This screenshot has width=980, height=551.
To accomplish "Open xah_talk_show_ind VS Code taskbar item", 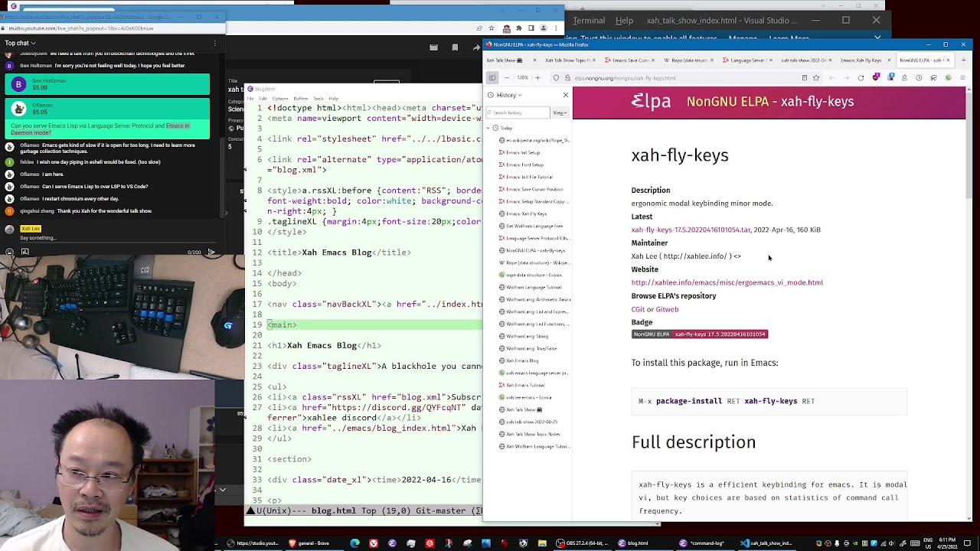I will tap(767, 543).
